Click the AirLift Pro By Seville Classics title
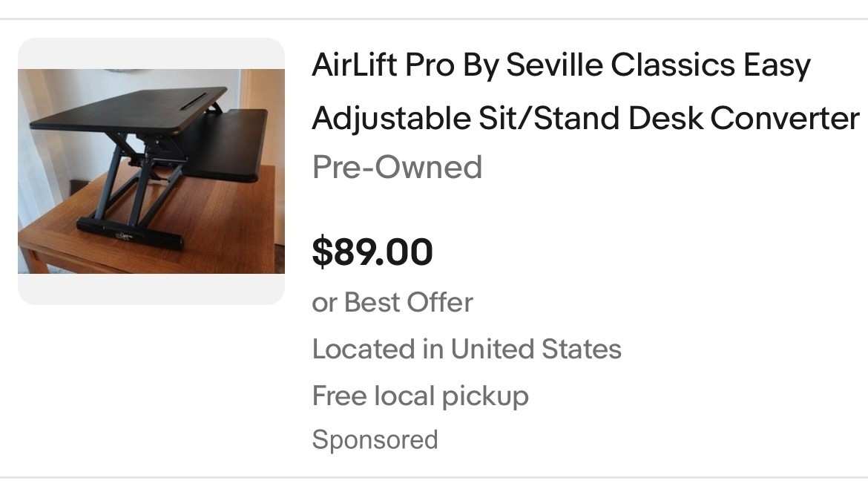This screenshot has width=868, height=489. (x=561, y=65)
